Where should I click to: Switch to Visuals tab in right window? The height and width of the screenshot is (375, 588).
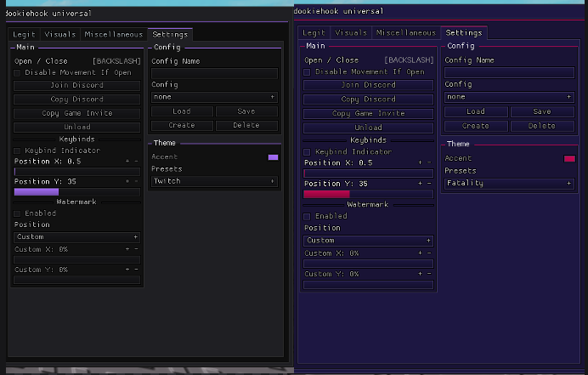point(351,33)
